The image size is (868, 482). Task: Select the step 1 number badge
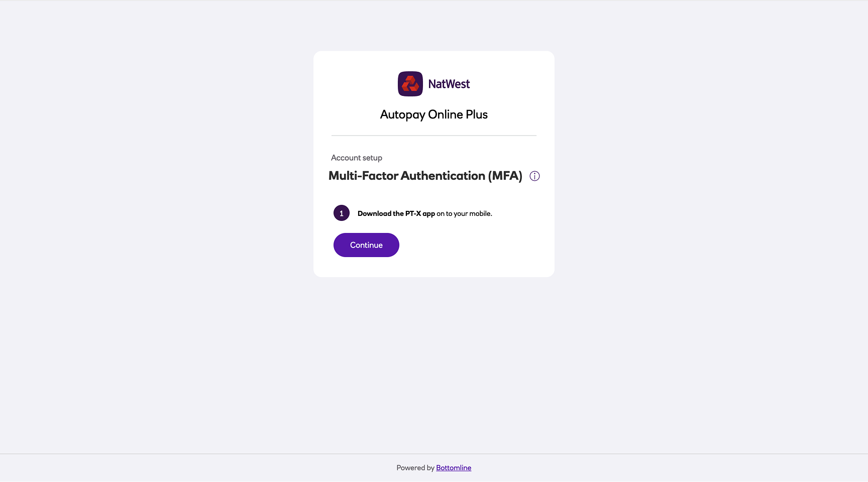pos(342,213)
